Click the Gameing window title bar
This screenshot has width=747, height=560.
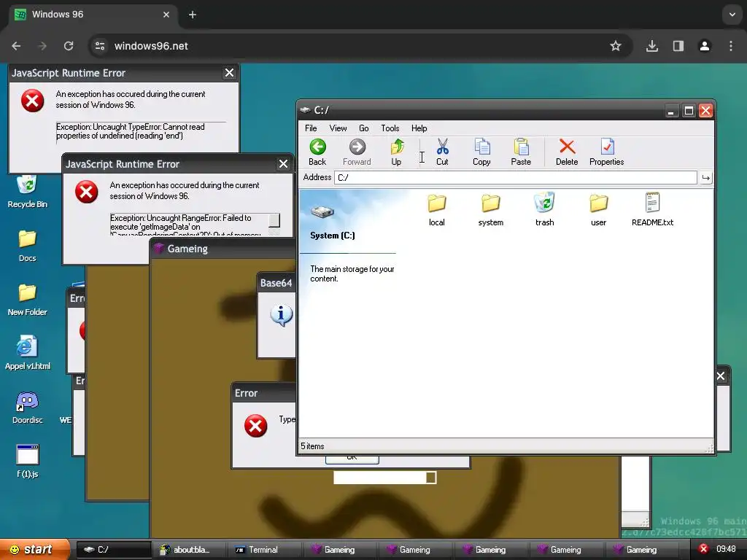coord(223,249)
